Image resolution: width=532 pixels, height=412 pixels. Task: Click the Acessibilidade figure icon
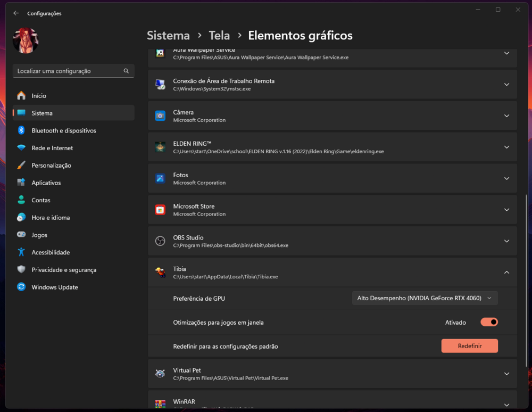21,252
